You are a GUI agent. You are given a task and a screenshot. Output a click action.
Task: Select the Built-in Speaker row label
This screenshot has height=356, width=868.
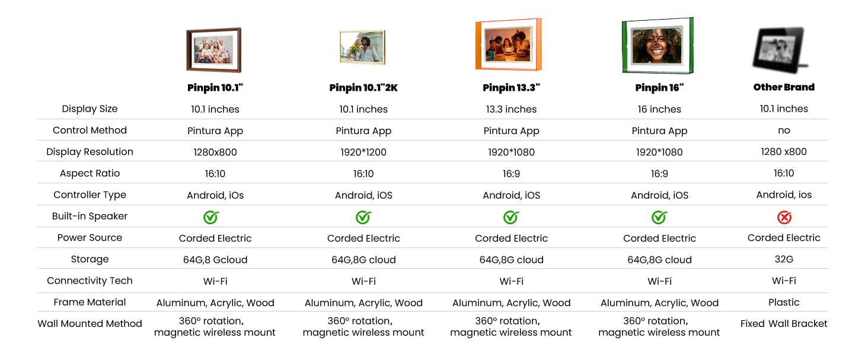[90, 217]
